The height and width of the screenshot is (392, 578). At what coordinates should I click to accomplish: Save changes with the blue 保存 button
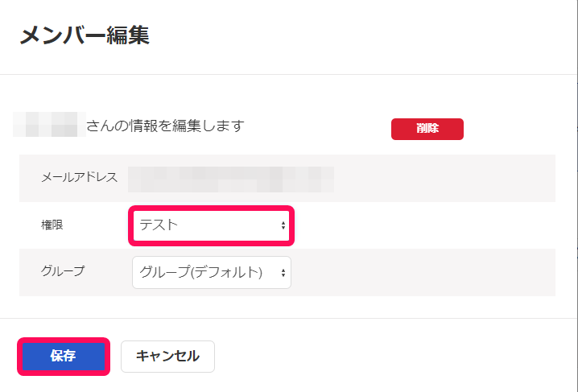[x=64, y=357]
